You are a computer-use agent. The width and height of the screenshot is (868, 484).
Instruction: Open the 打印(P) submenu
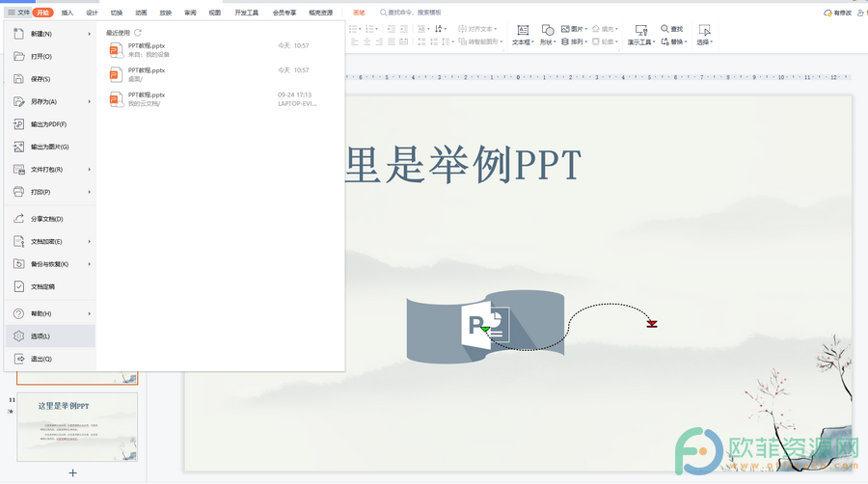[50, 192]
